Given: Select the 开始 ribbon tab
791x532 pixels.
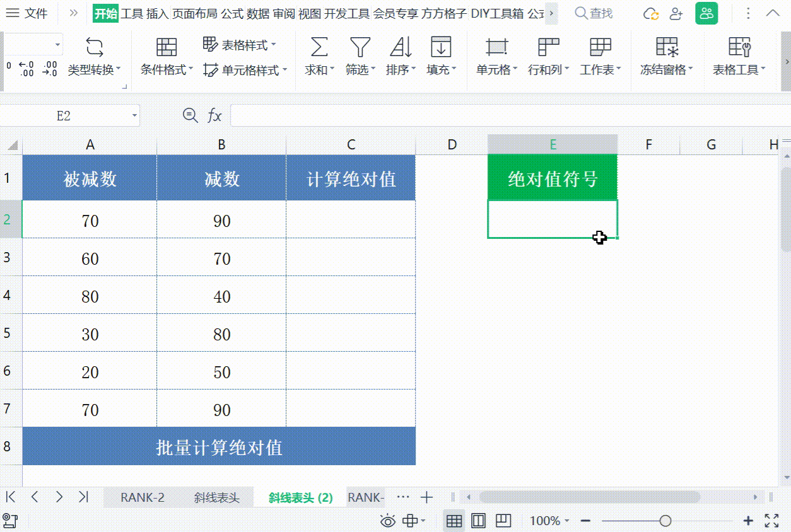Looking at the screenshot, I should coord(106,13).
